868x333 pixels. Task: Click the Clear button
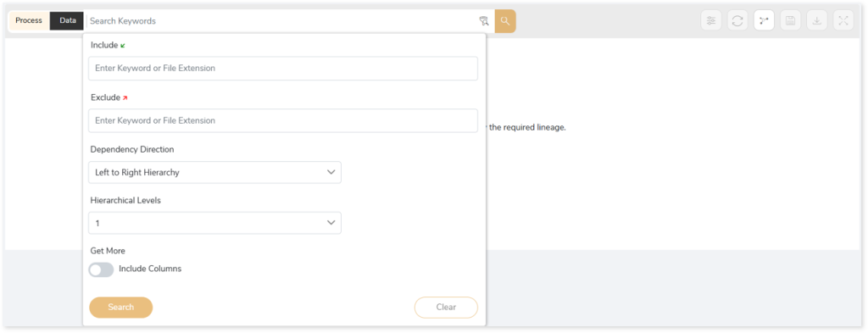click(446, 307)
